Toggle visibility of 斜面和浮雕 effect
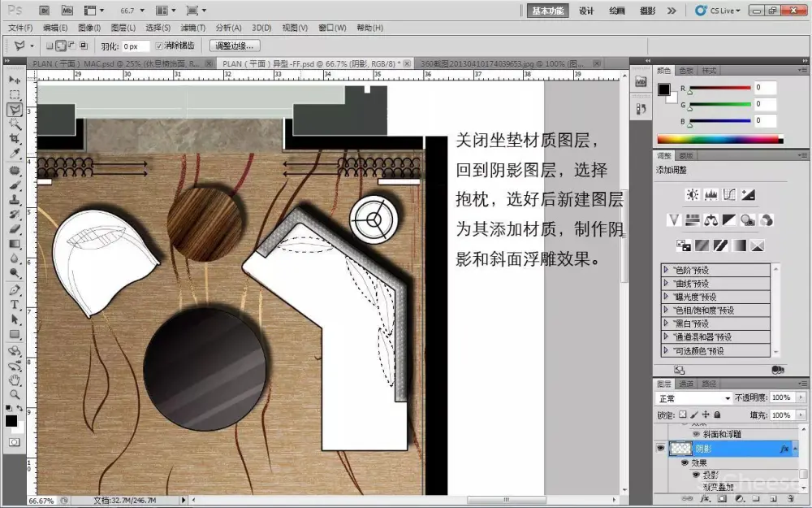812x508 pixels. 696,435
